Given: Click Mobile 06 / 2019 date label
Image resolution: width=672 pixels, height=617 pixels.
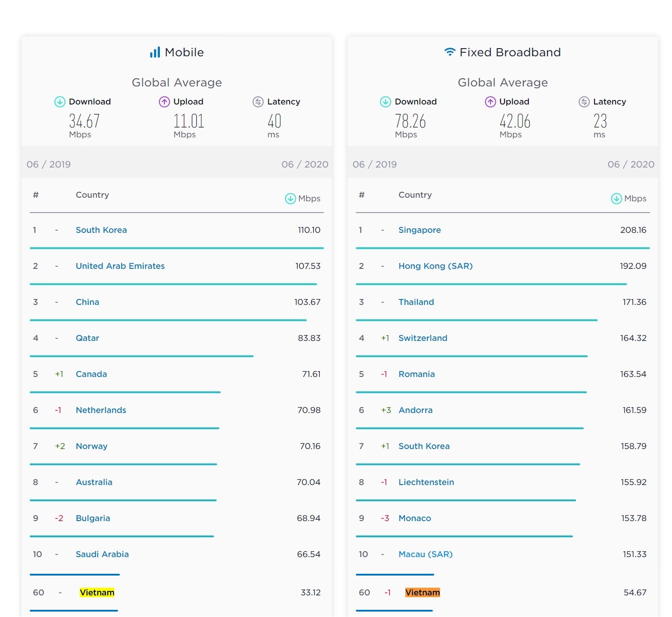Looking at the screenshot, I should [49, 164].
